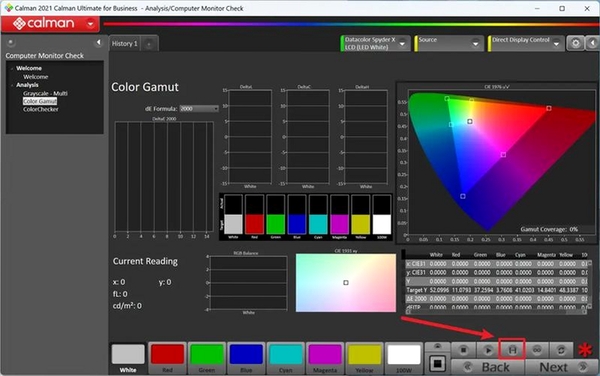Open the settings gear icon
Screen dimensions: 600x376
click(x=576, y=43)
